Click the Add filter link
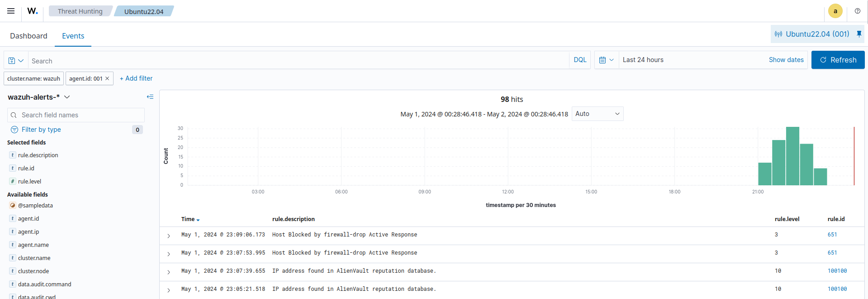The height and width of the screenshot is (299, 868). tap(136, 78)
